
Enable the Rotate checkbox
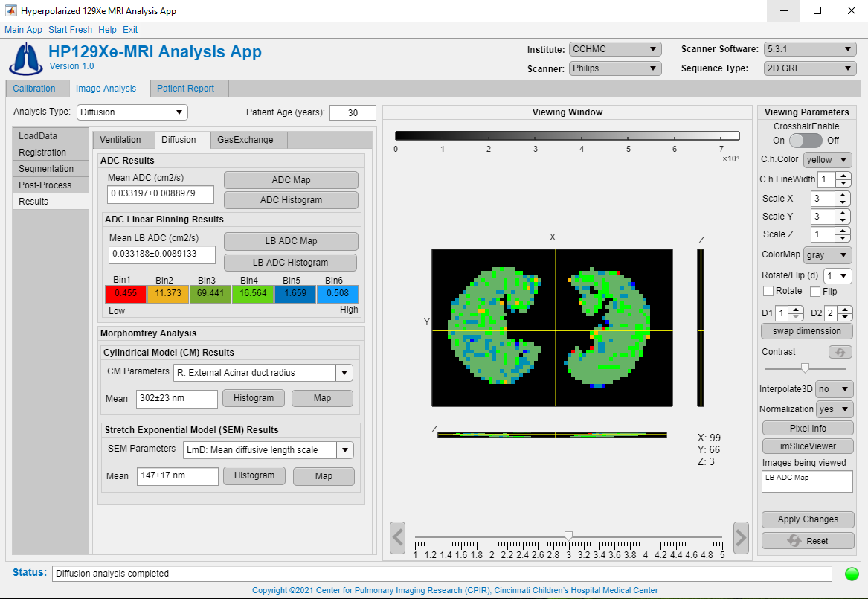click(768, 291)
